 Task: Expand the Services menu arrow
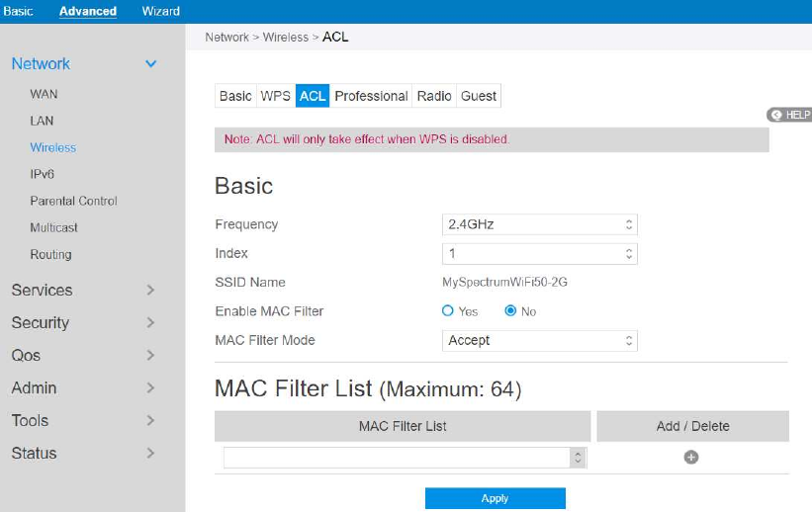[x=150, y=291]
